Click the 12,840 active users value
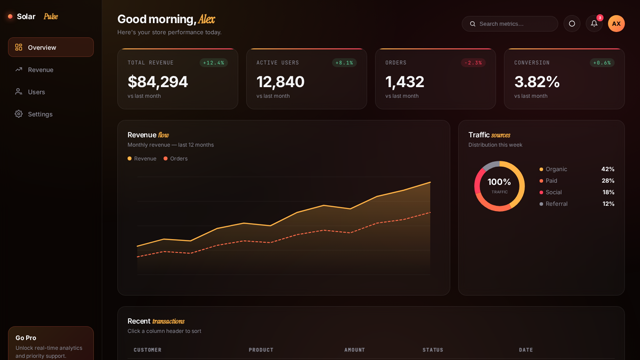 pyautogui.click(x=280, y=82)
